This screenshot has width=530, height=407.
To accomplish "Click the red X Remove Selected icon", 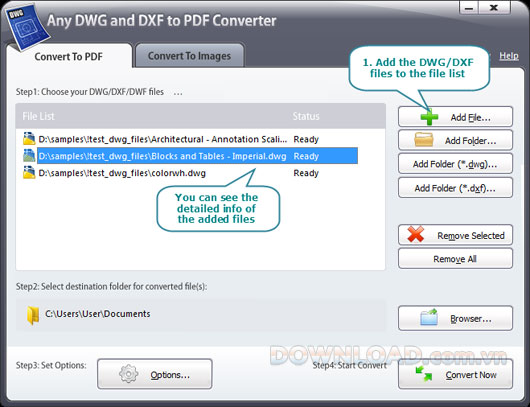I will tap(416, 234).
